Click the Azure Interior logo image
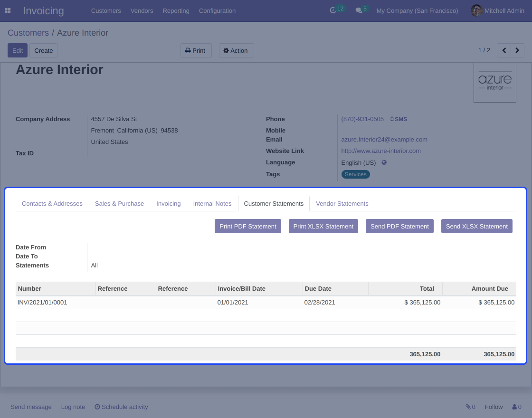Viewport: 532px width, 418px height. [494, 83]
